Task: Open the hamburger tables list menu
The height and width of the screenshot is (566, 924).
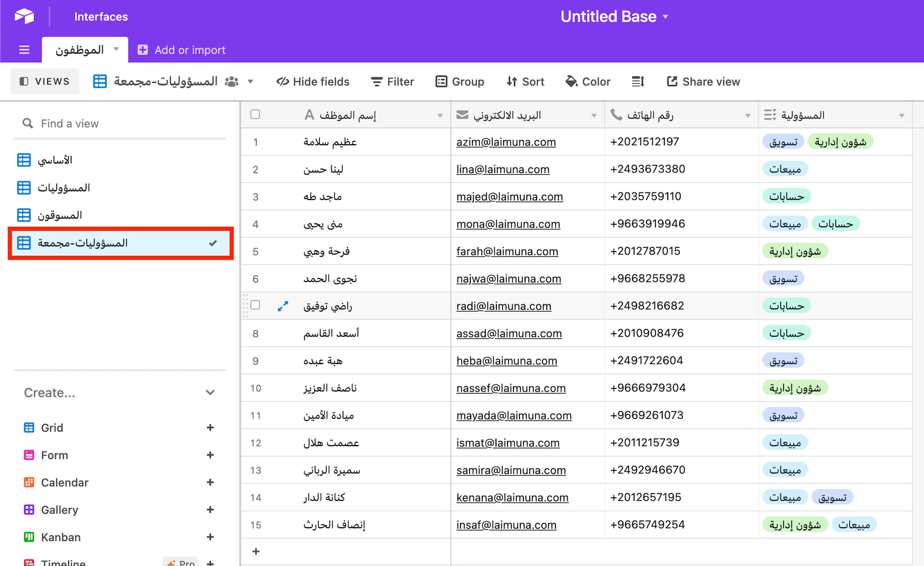Action: coord(24,50)
